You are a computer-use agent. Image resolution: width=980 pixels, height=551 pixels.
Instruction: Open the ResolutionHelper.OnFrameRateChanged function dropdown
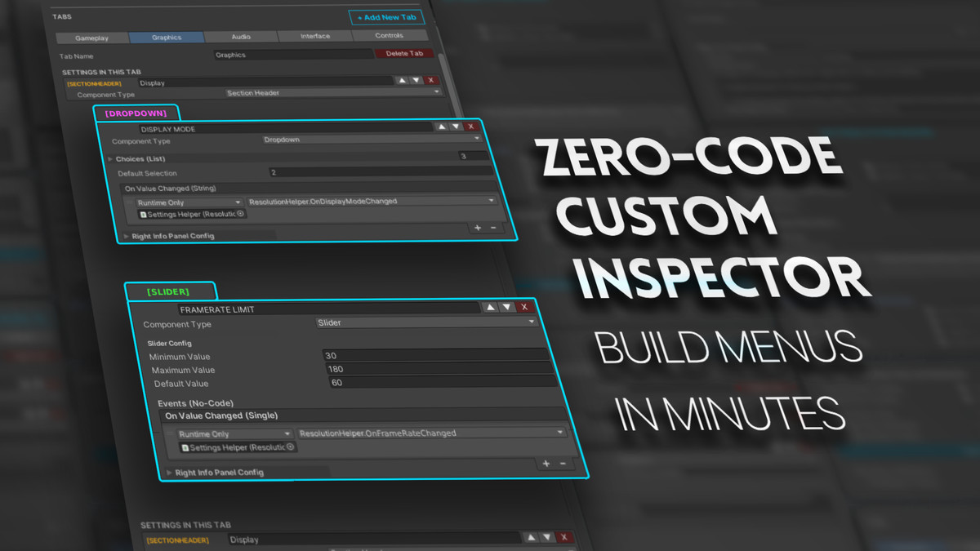point(431,433)
